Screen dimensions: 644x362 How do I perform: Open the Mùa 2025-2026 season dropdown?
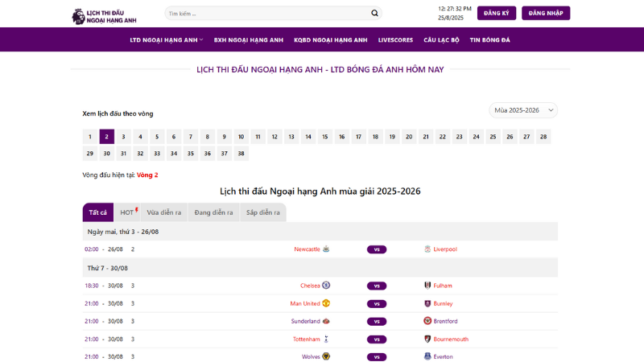pos(523,110)
